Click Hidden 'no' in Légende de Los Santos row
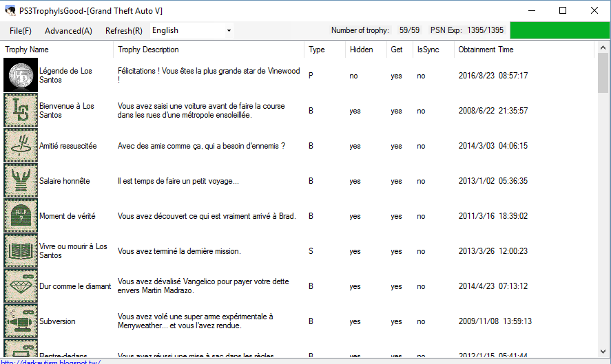Screen dimensions: 611x364 [x=353, y=76]
